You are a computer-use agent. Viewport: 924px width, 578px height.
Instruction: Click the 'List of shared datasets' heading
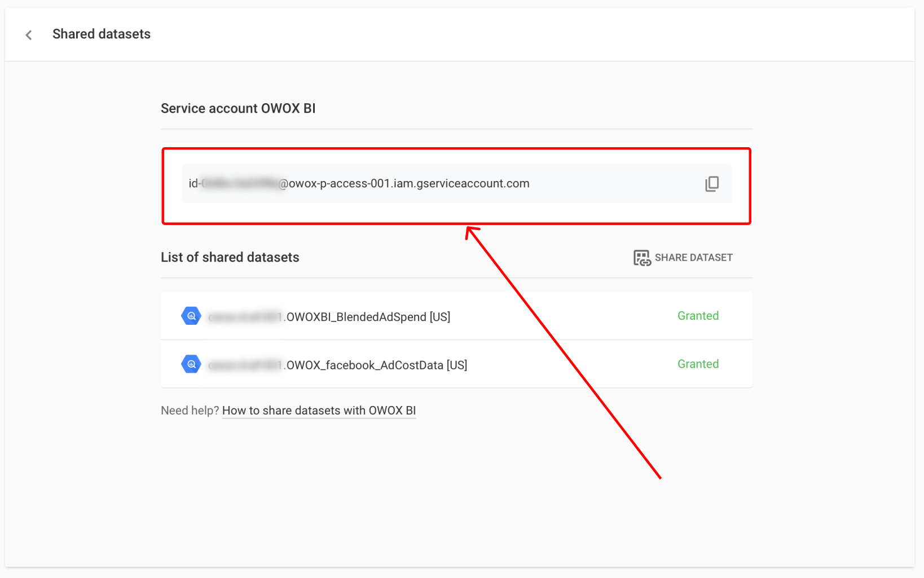pyautogui.click(x=230, y=257)
